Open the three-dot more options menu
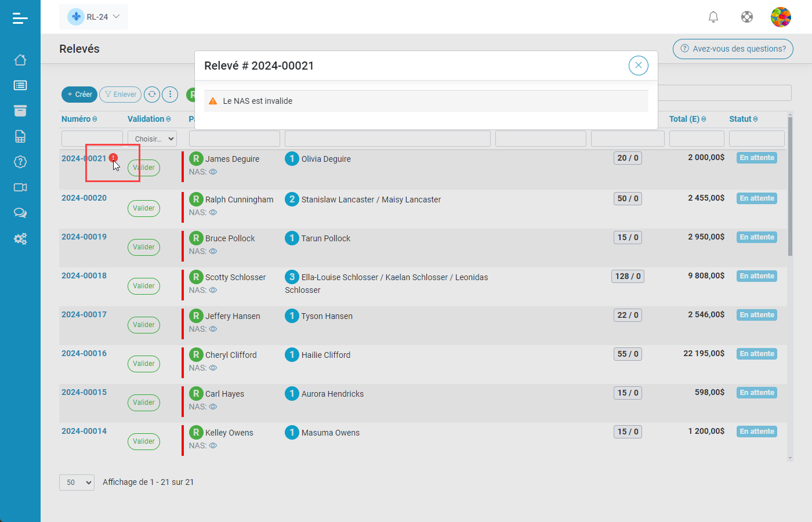 (x=169, y=94)
